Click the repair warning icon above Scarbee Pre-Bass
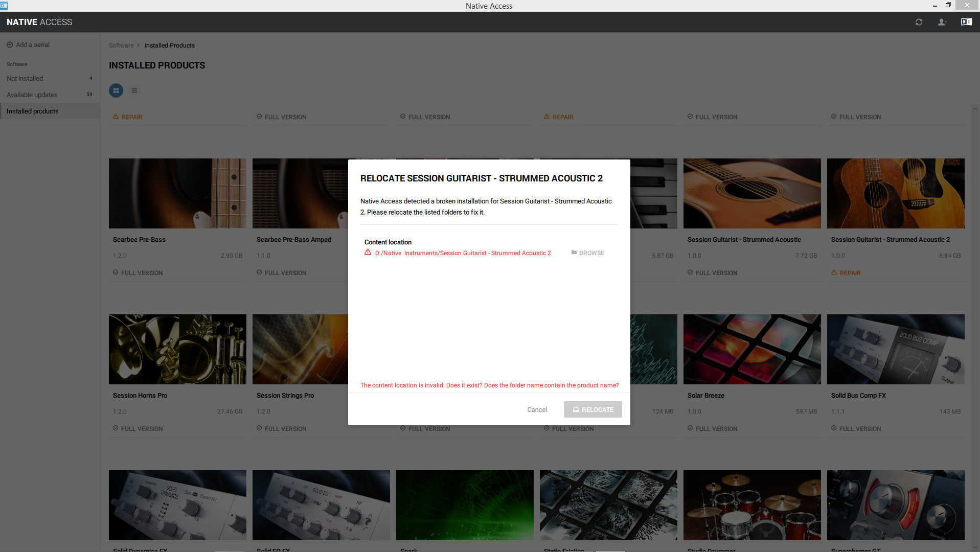Screen dimensions: 980x552 116,116
